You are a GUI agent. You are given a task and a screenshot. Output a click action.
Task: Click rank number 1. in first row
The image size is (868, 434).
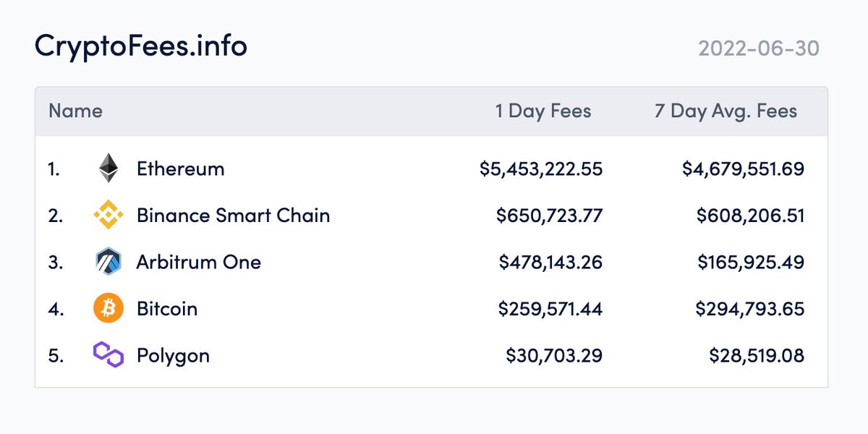pos(54,169)
